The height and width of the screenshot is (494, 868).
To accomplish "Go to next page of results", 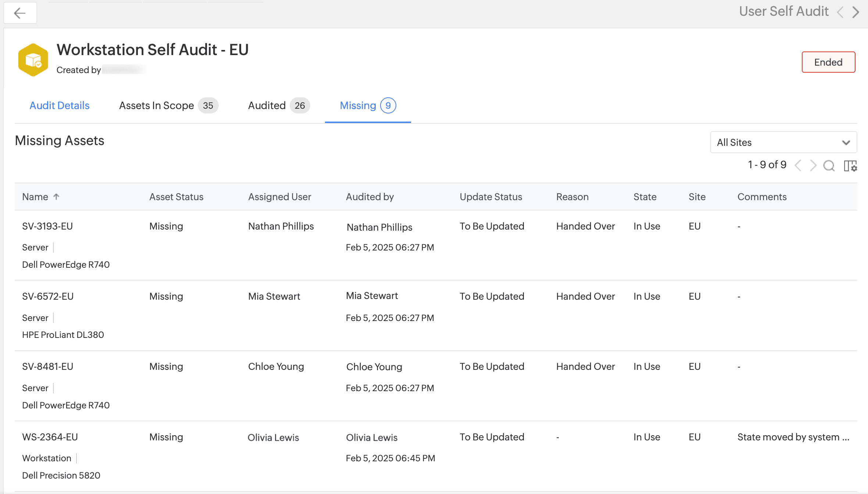I will click(813, 166).
